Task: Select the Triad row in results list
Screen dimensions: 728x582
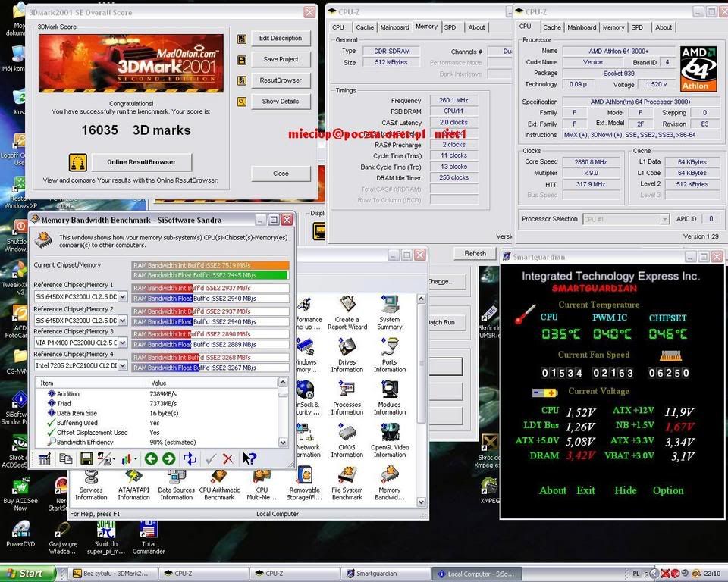Action: click(158, 404)
